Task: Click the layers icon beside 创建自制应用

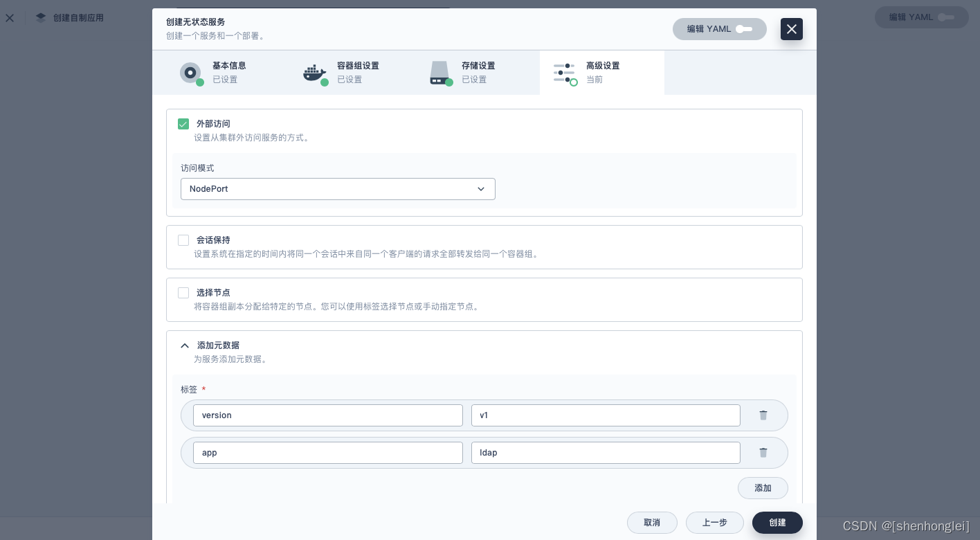Action: (41, 17)
